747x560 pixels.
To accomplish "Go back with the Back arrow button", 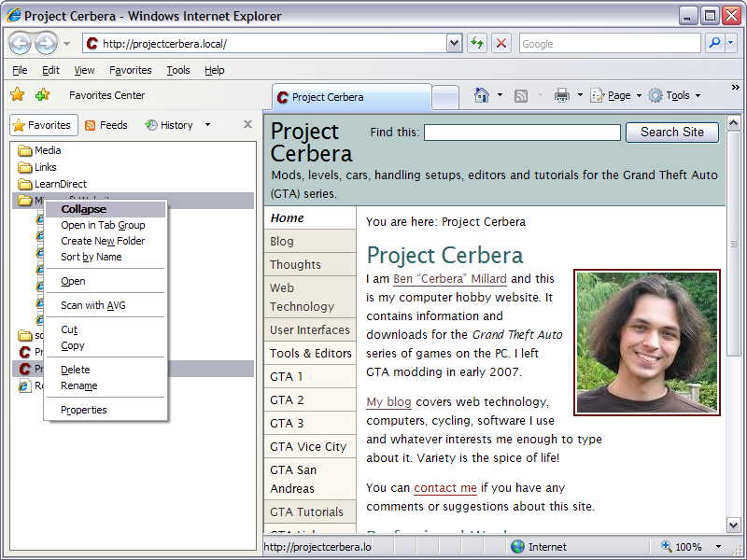I will pyautogui.click(x=21, y=44).
